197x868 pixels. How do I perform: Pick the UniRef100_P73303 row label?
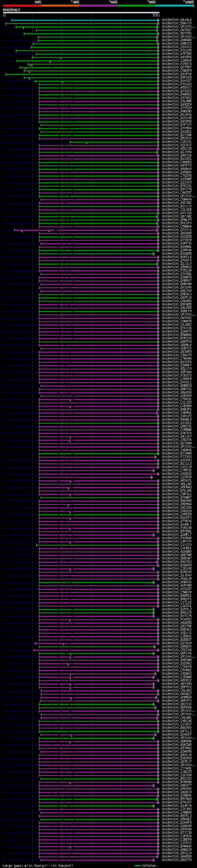[177, 457]
